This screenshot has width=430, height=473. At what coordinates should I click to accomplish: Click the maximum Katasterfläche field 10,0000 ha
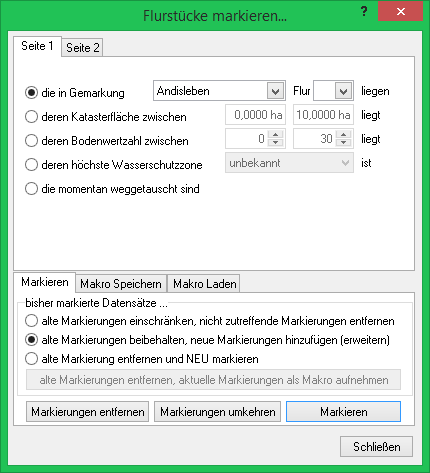323,115
